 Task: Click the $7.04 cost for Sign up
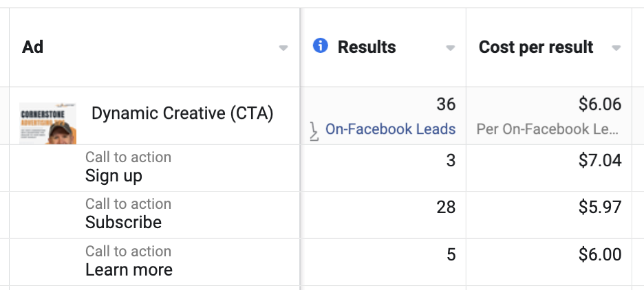600,160
